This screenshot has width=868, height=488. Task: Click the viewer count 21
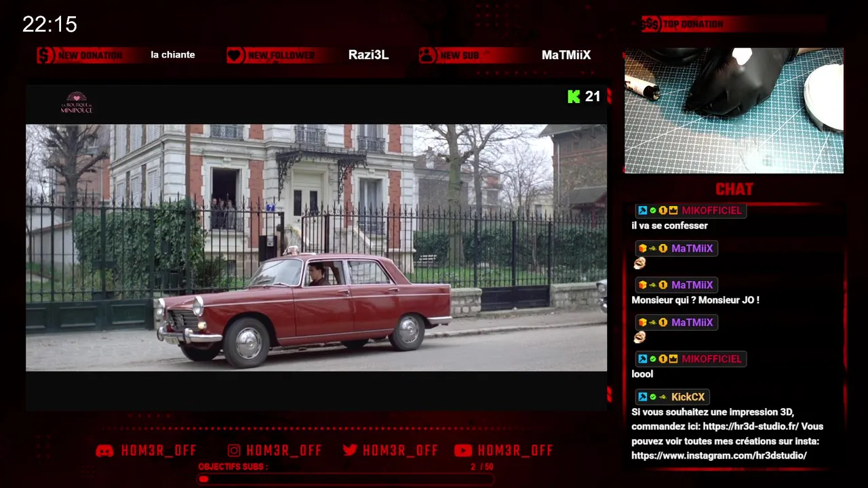593,96
